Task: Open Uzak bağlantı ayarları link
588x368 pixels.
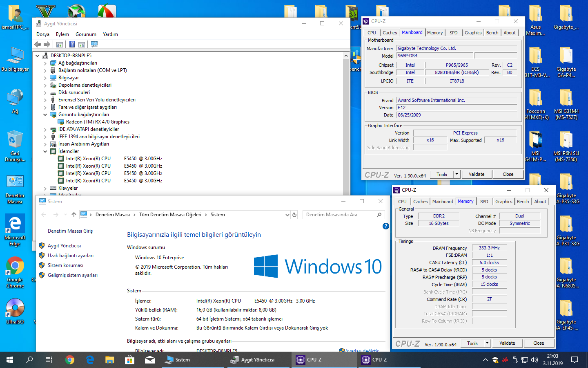Action: pyautogui.click(x=71, y=256)
